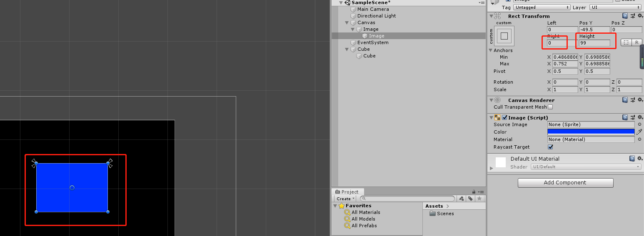This screenshot has width=644, height=236.
Task: Click the Anchors Max X field 0.752
Action: point(565,64)
